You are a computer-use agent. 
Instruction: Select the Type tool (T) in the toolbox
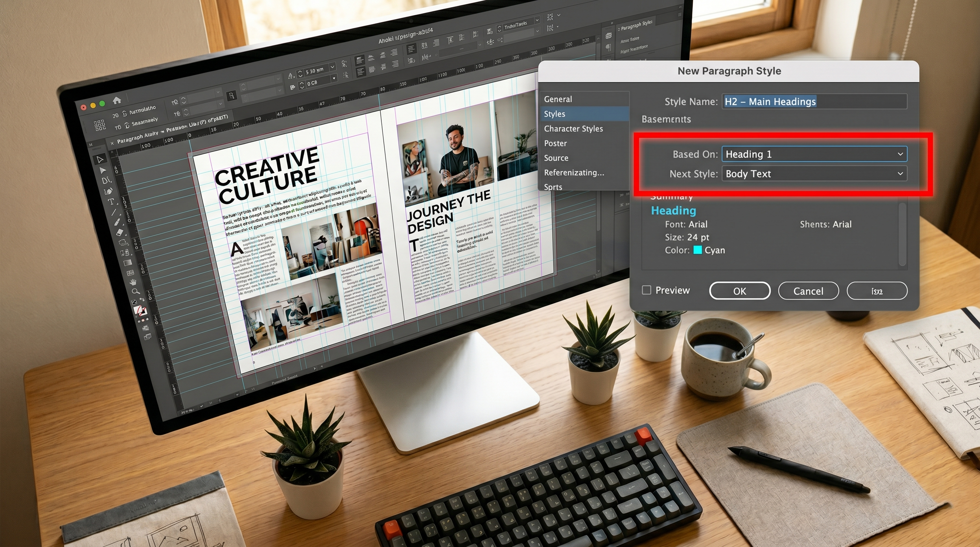(111, 202)
